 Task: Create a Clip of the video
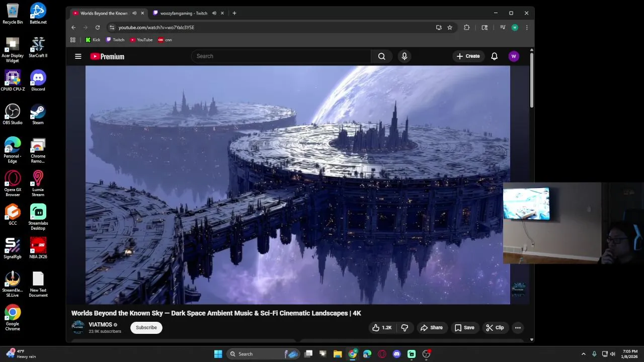pos(495,328)
